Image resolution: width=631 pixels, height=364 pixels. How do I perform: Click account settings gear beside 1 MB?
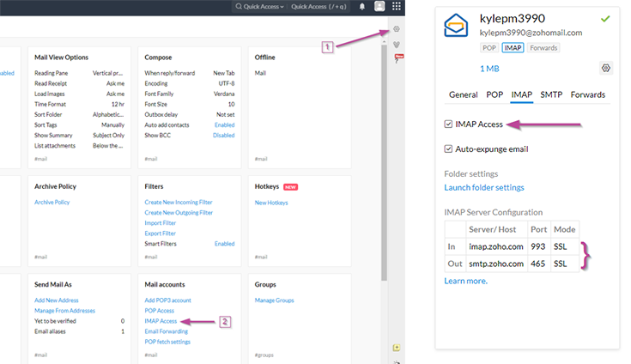click(606, 68)
